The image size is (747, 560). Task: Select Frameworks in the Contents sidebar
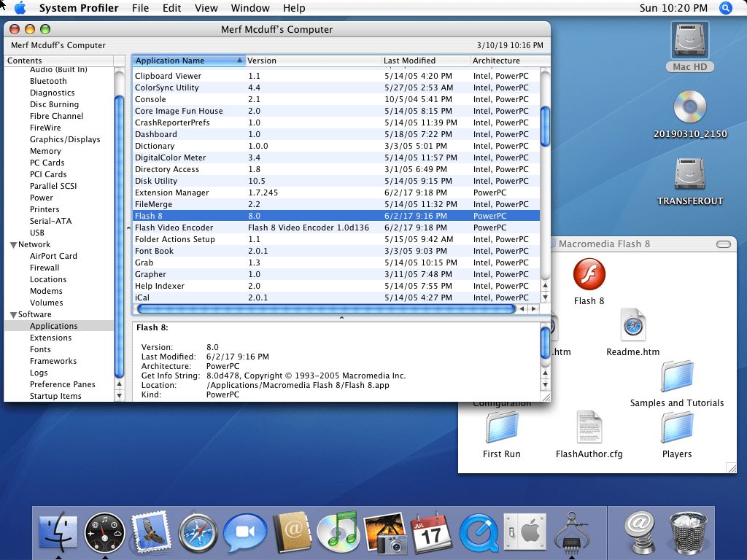pyautogui.click(x=53, y=361)
